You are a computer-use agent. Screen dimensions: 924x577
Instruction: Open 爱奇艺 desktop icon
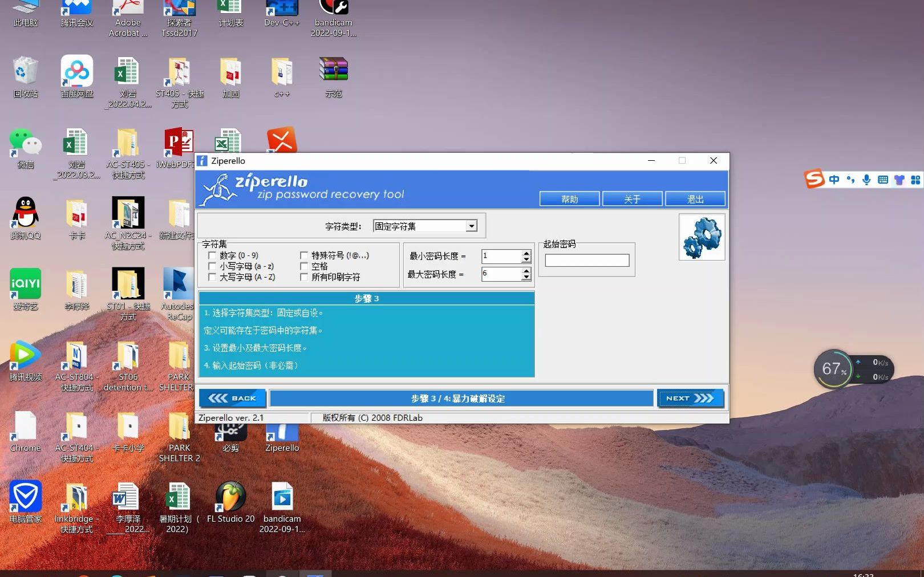(25, 290)
